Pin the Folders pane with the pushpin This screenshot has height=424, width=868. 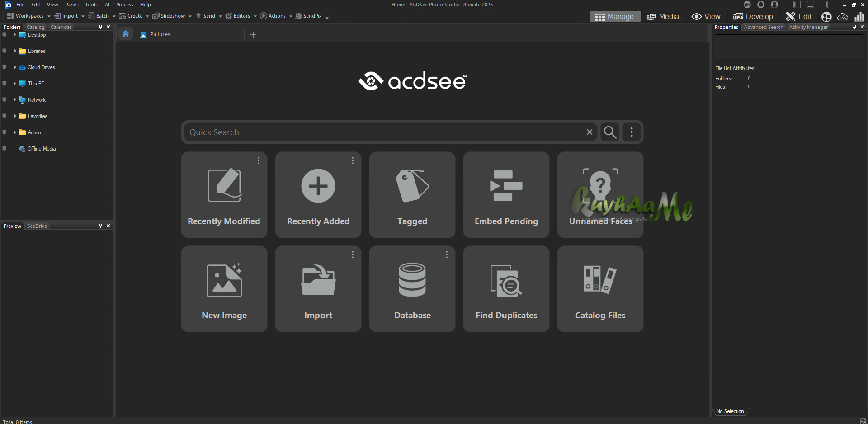[x=100, y=27]
